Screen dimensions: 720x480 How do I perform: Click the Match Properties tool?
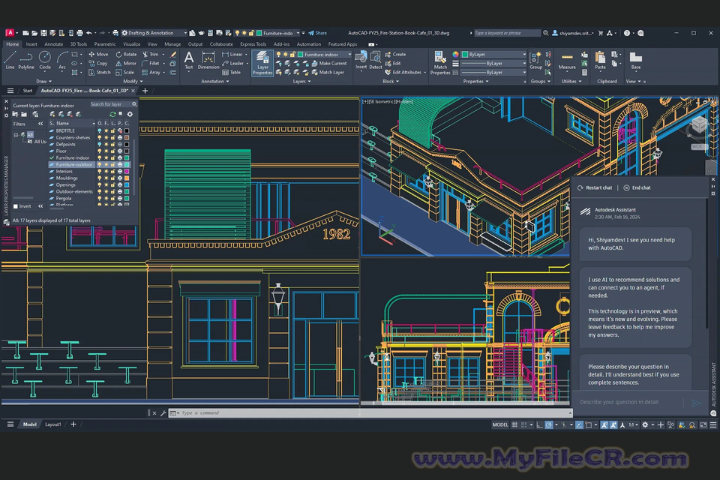pos(440,63)
